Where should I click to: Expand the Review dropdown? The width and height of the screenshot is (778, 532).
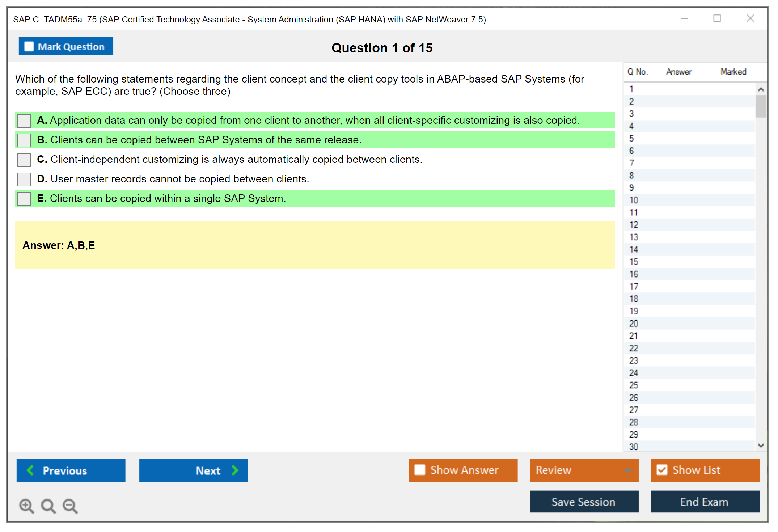628,470
